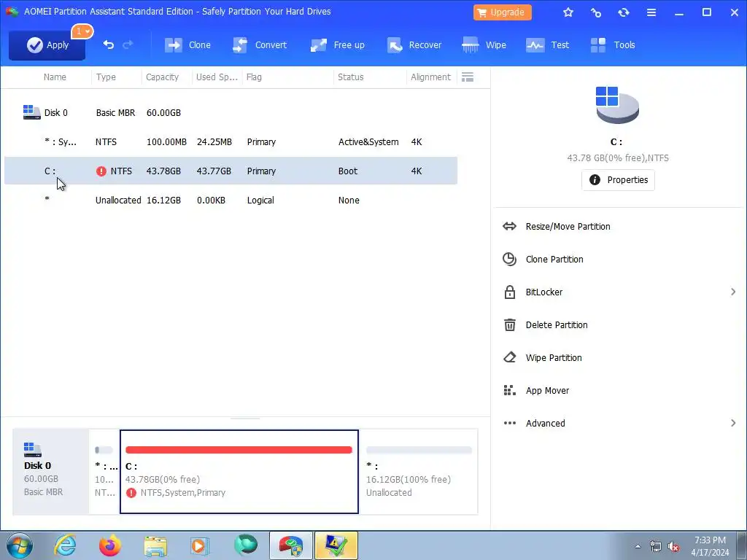Click the red warning icon in the C: row
The image size is (747, 560).
tap(101, 171)
